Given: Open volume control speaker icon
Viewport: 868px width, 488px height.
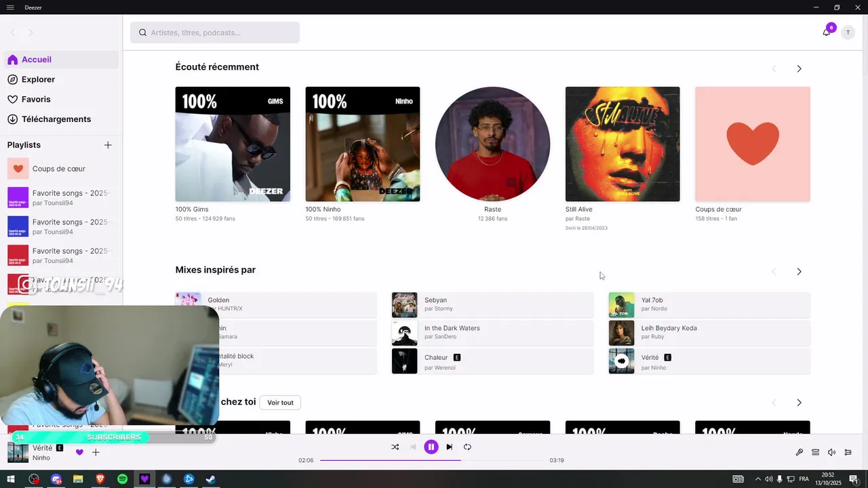Looking at the screenshot, I should (832, 452).
